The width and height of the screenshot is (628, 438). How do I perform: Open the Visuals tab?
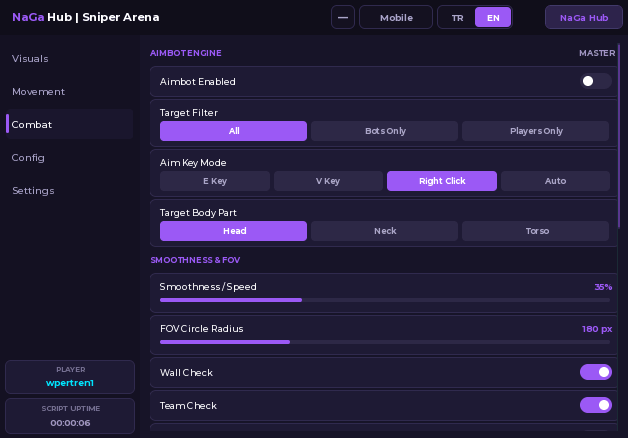70,58
